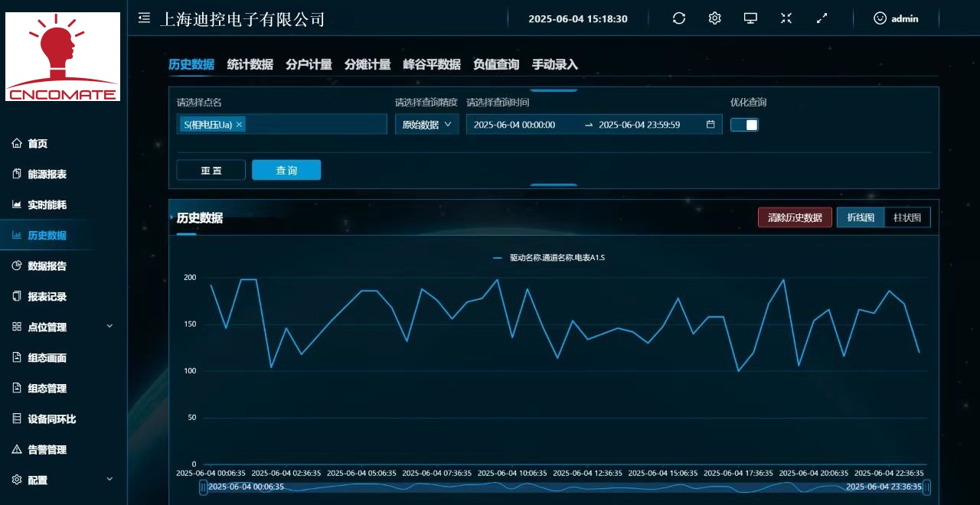Open the 原始数据 precision dropdown
The width and height of the screenshot is (980, 505).
pos(426,124)
